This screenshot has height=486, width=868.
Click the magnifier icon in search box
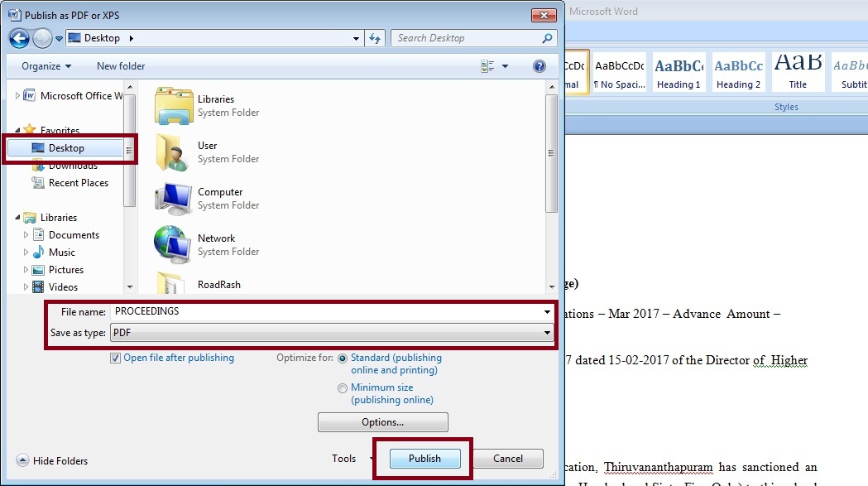pos(547,38)
